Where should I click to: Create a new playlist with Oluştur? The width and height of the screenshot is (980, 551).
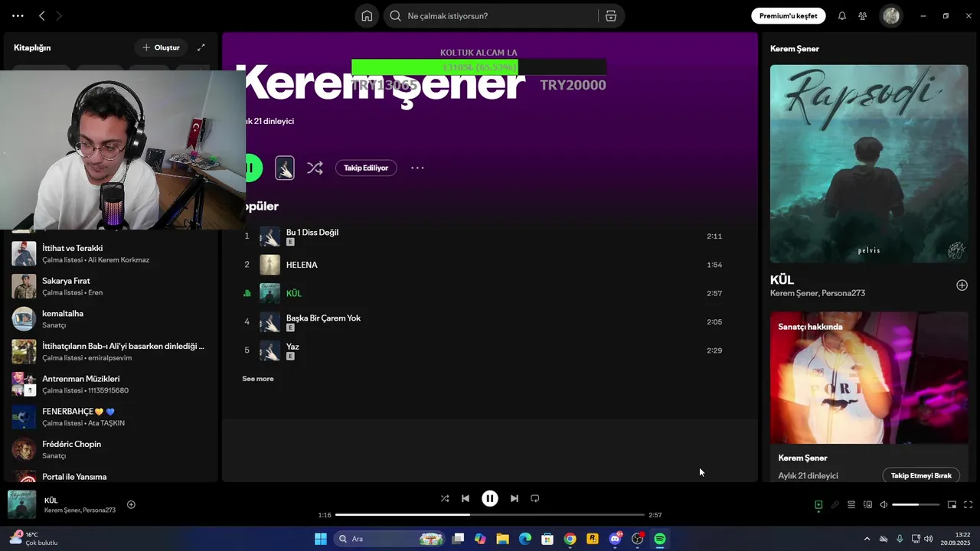[161, 47]
